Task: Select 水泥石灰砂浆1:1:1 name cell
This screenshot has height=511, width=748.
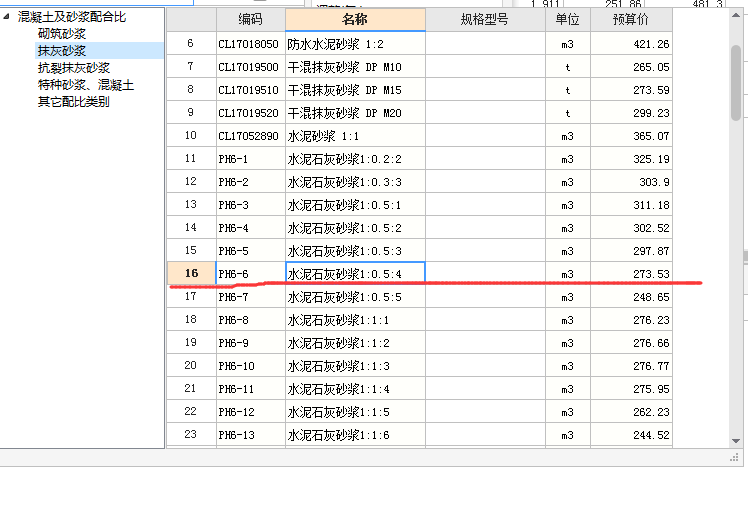Action: (x=355, y=320)
